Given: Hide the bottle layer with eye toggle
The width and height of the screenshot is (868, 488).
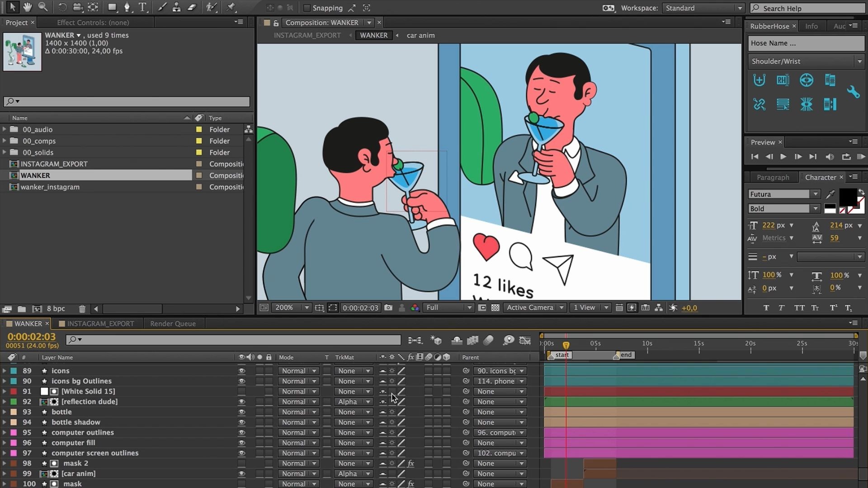Looking at the screenshot, I should coord(241,412).
